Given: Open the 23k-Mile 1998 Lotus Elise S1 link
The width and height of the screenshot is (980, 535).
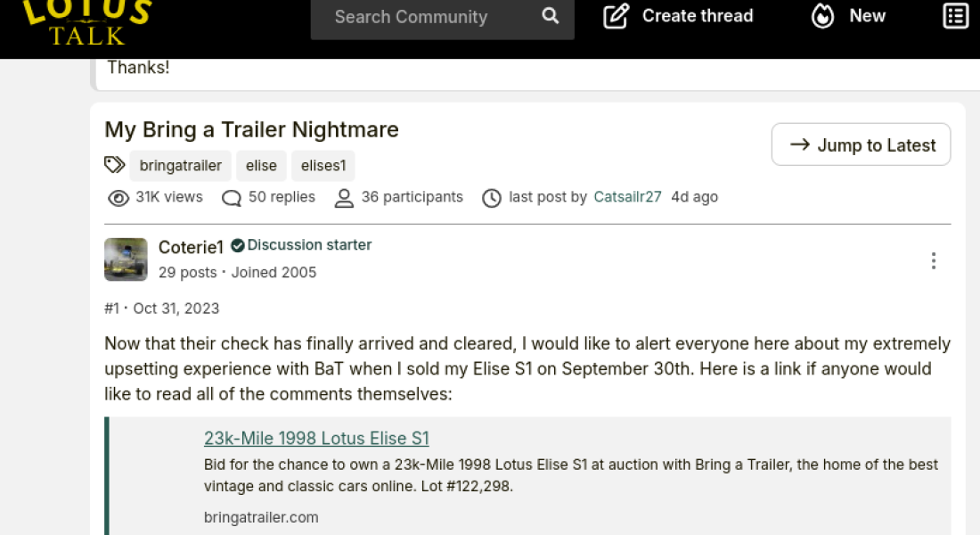Looking at the screenshot, I should pyautogui.click(x=316, y=438).
